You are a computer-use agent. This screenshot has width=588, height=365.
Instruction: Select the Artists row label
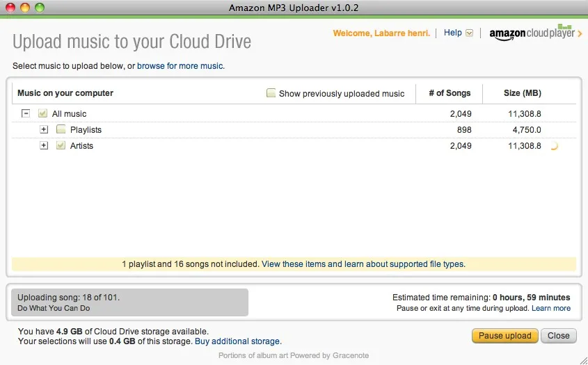click(81, 146)
